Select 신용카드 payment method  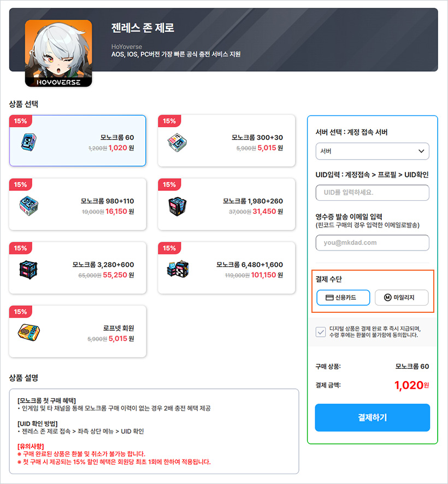click(x=343, y=298)
